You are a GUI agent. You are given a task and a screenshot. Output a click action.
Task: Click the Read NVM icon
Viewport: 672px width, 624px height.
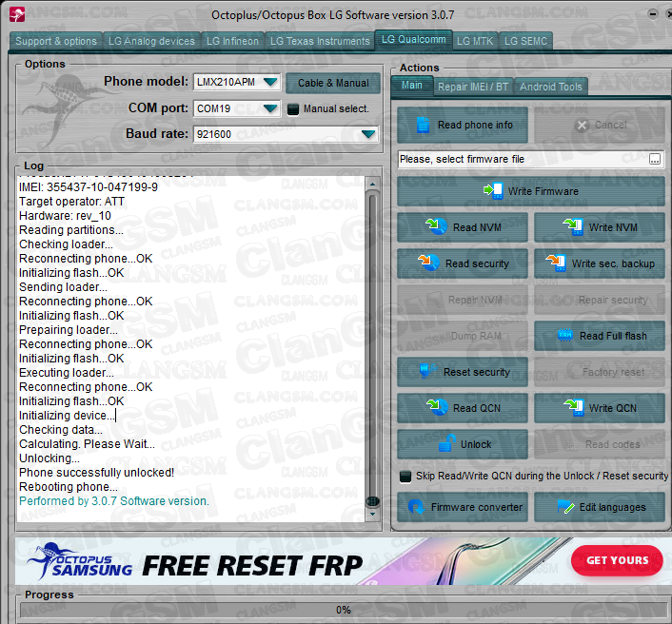[437, 226]
